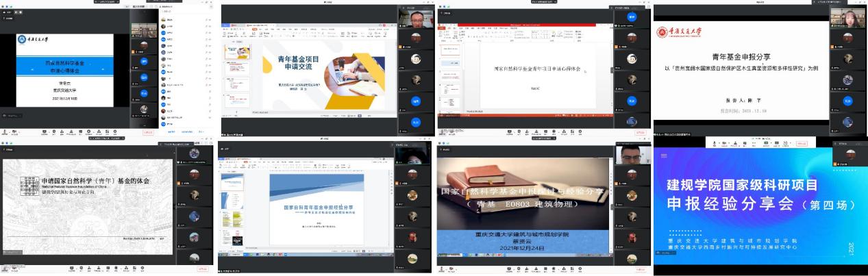Select top participant tile in 申请国家自然科学(青年)基金的体会 window
The width and height of the screenshot is (868, 276).
click(194, 153)
